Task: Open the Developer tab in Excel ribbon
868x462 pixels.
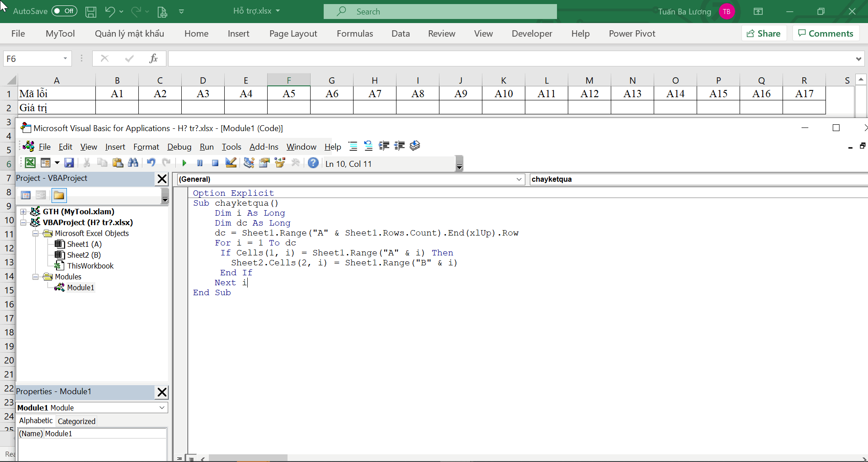Action: point(532,33)
